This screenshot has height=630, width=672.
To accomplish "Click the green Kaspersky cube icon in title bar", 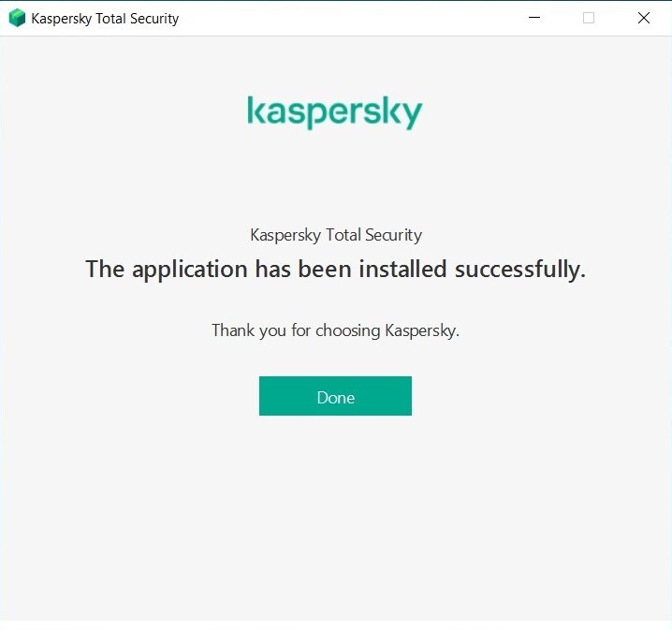I will (17, 18).
